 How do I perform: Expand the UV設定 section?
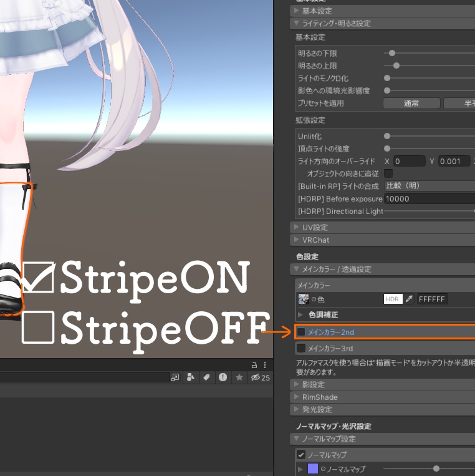coord(296,227)
